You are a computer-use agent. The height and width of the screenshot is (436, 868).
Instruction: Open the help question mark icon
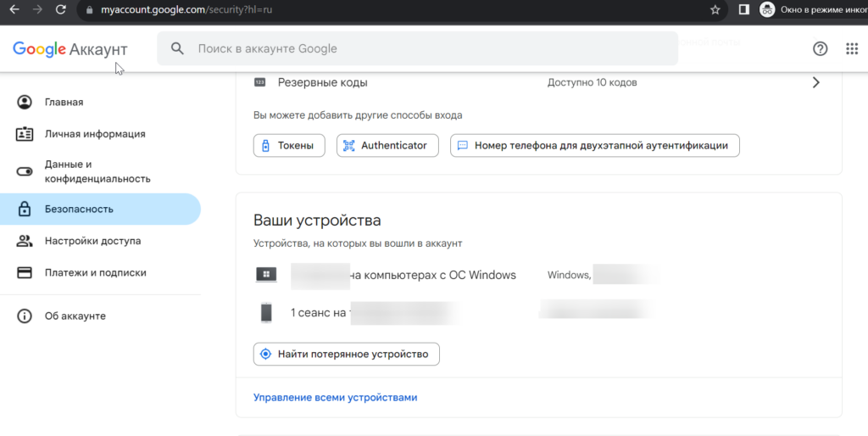[x=820, y=48]
